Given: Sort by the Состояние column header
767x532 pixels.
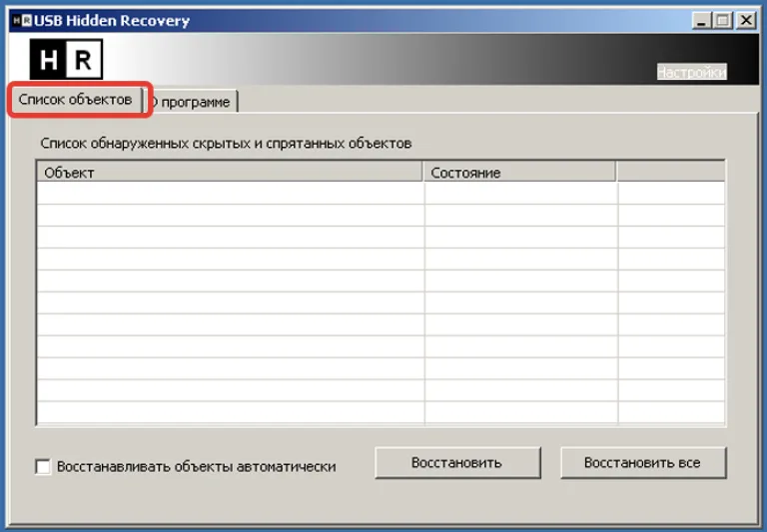Looking at the screenshot, I should point(519,172).
